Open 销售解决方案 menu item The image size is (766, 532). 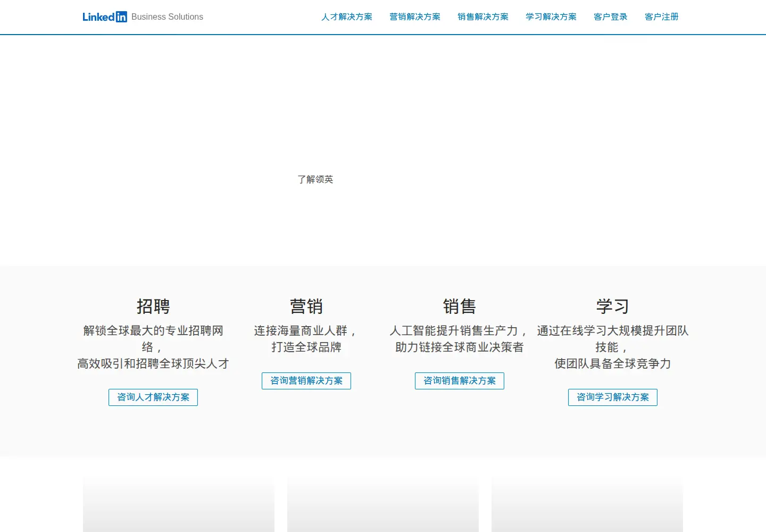(483, 17)
